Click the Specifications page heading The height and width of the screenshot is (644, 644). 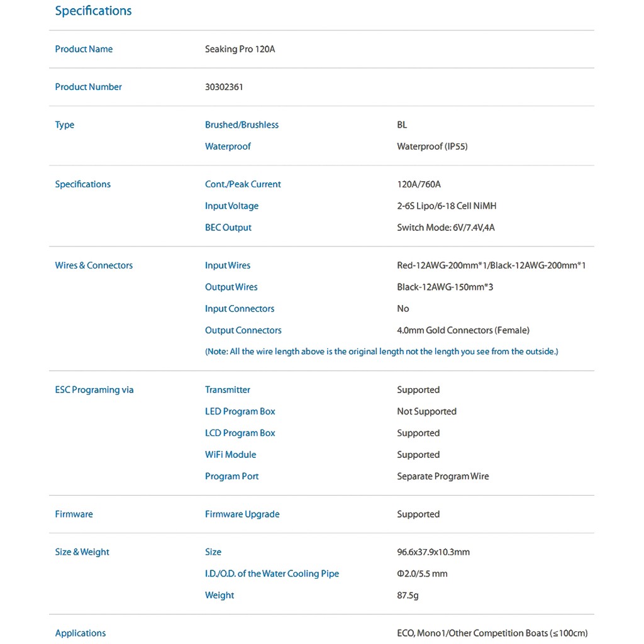click(93, 11)
